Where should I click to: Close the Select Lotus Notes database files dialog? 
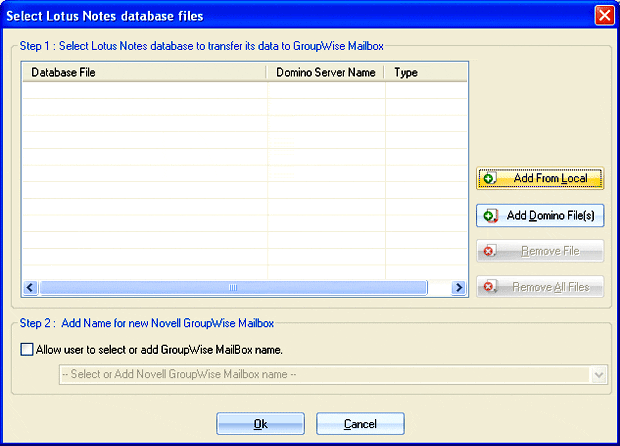pos(605,15)
